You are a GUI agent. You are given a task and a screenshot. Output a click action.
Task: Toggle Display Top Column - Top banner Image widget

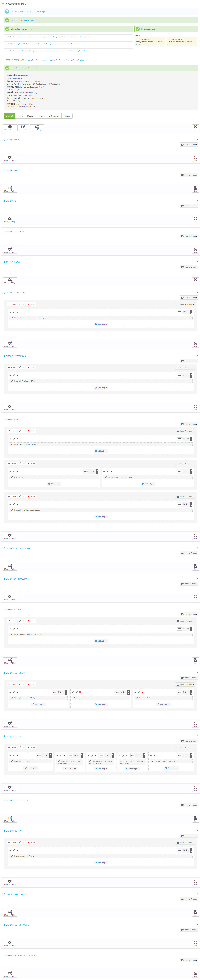coord(12,318)
